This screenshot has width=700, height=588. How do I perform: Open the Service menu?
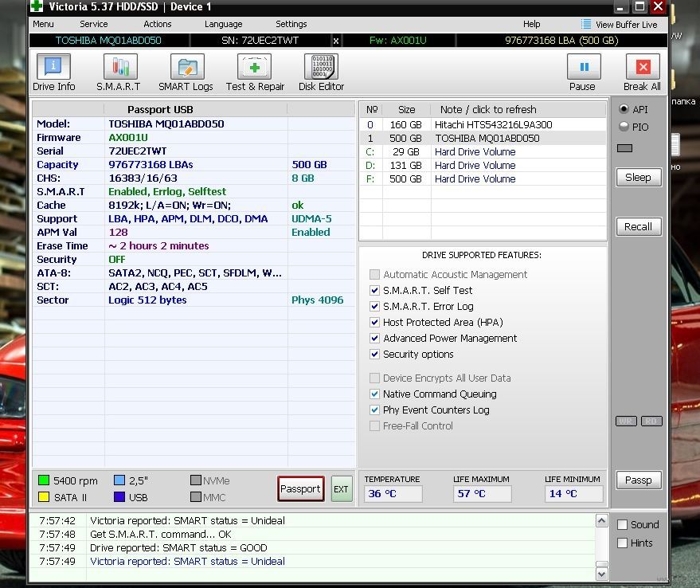coord(94,24)
